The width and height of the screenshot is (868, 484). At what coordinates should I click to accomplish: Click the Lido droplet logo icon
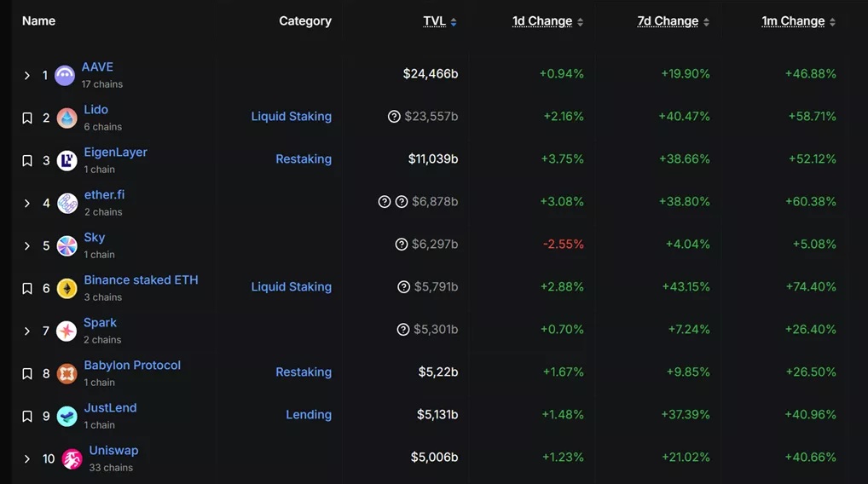tap(67, 118)
